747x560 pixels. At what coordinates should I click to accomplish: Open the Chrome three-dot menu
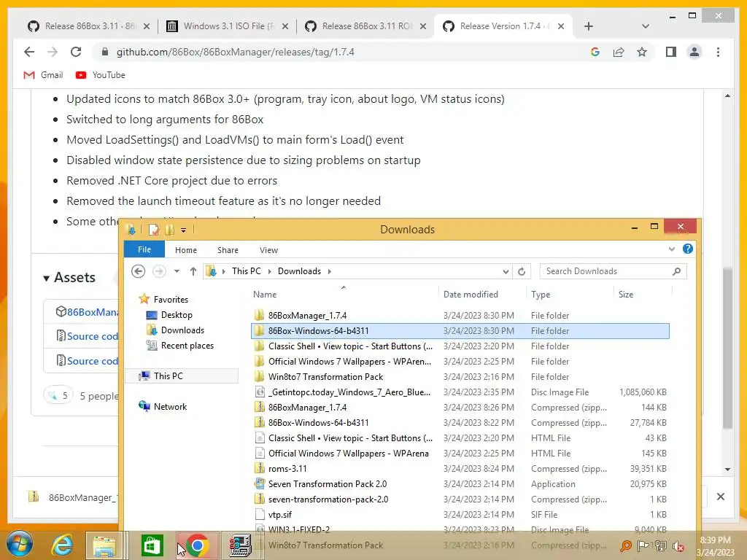coord(718,52)
